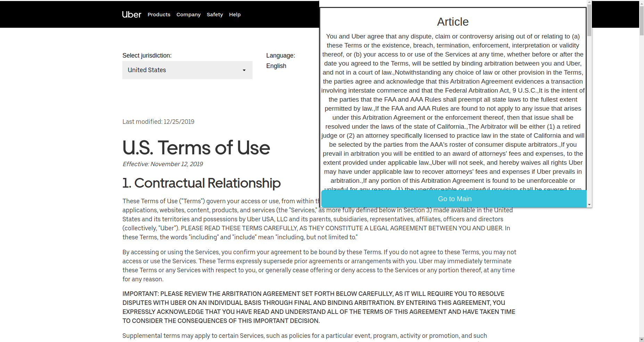Click the popup scrollbar up arrow
644x342 pixels.
(x=589, y=2)
